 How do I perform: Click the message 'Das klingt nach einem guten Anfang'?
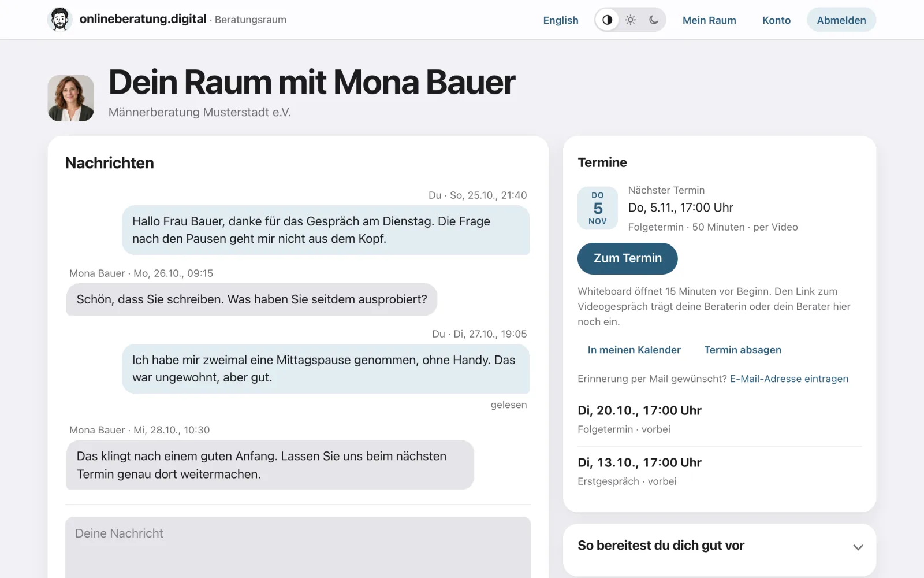[270, 465]
